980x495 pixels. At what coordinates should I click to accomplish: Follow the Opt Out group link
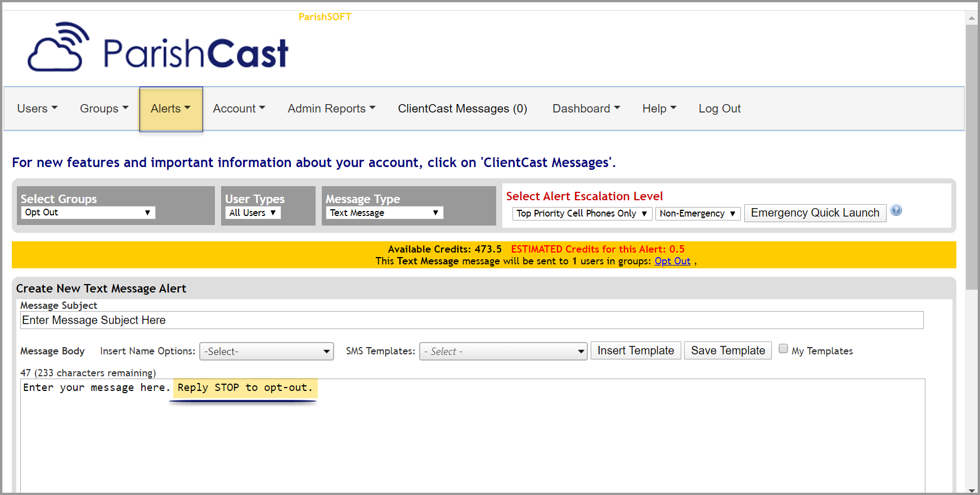672,261
